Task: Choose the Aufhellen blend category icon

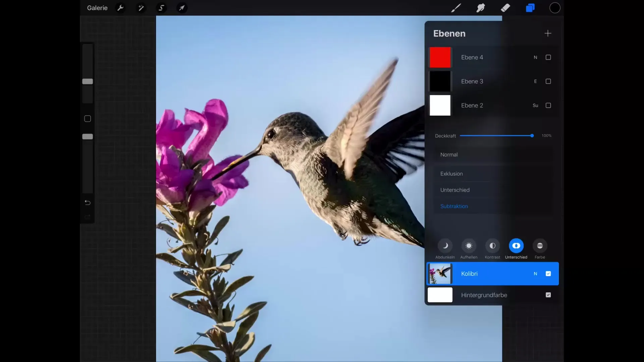Action: (x=469, y=246)
